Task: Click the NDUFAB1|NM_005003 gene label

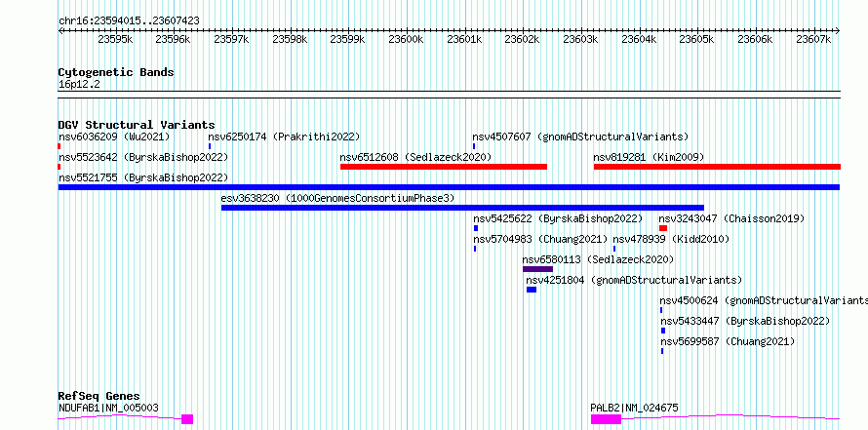Action: [108, 408]
